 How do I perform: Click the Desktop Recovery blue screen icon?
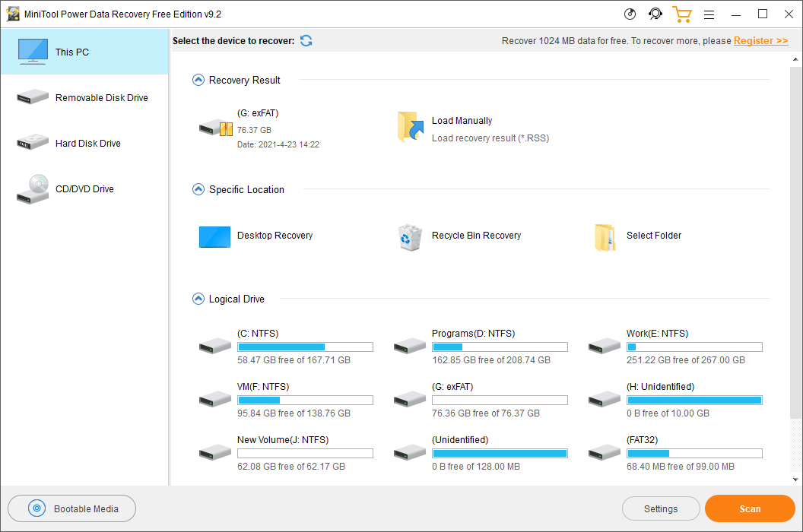click(214, 237)
